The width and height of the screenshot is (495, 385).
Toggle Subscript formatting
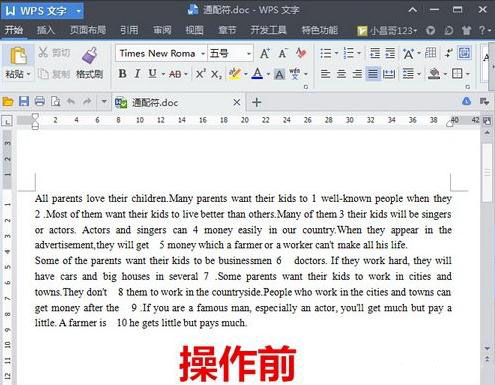(216, 74)
